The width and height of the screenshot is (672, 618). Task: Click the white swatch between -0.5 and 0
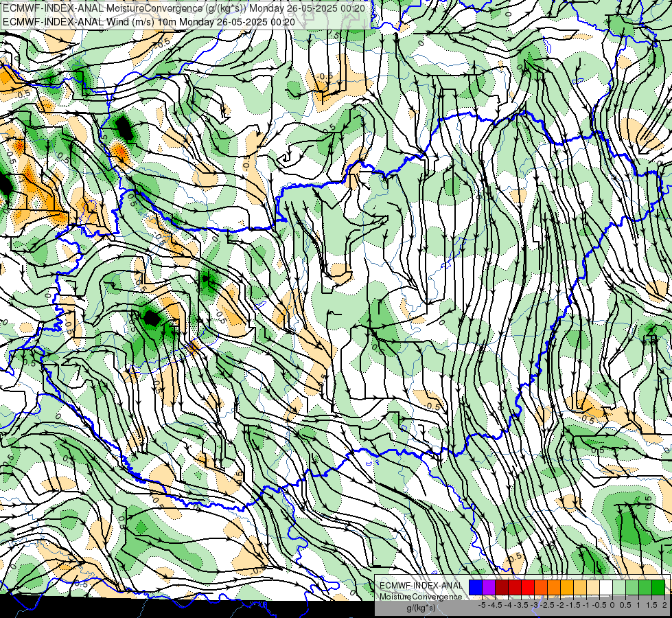point(606,587)
